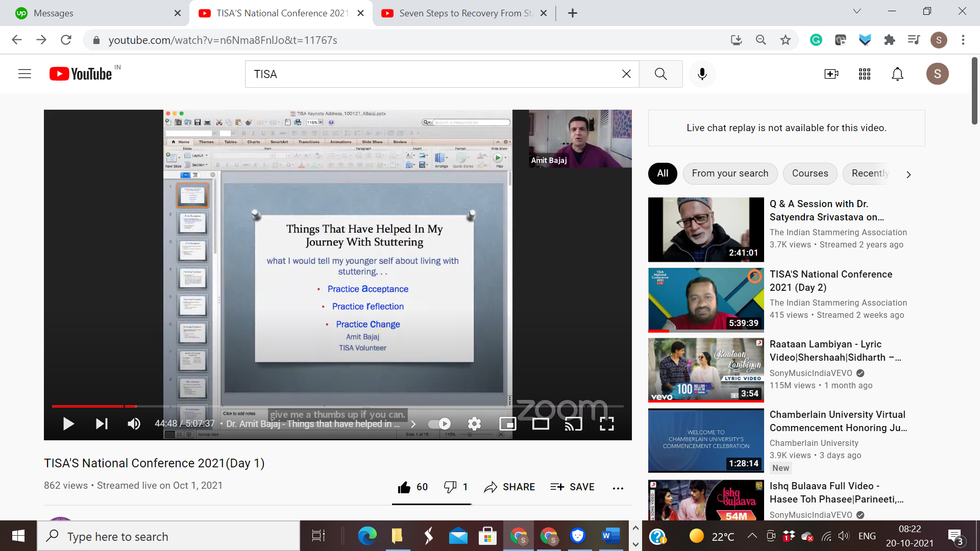
Task: Toggle the autoplay switch
Action: (439, 424)
